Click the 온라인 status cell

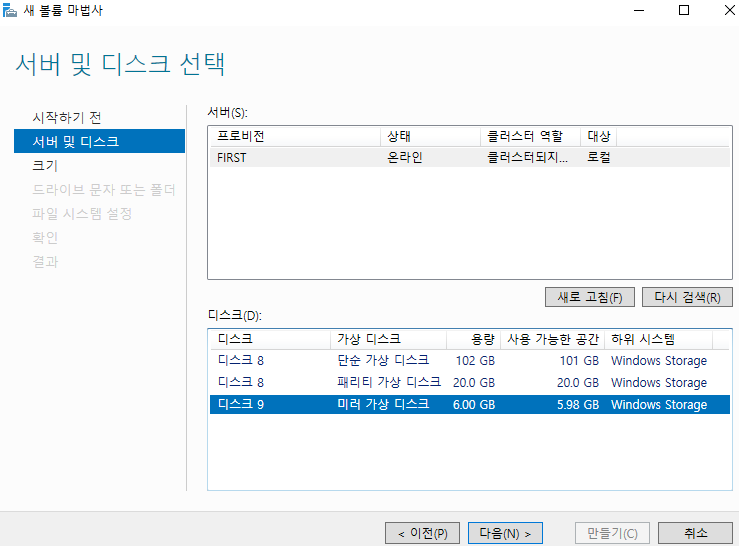404,157
